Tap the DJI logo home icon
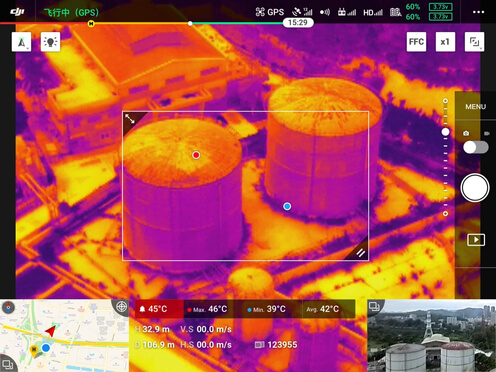 [x=17, y=12]
